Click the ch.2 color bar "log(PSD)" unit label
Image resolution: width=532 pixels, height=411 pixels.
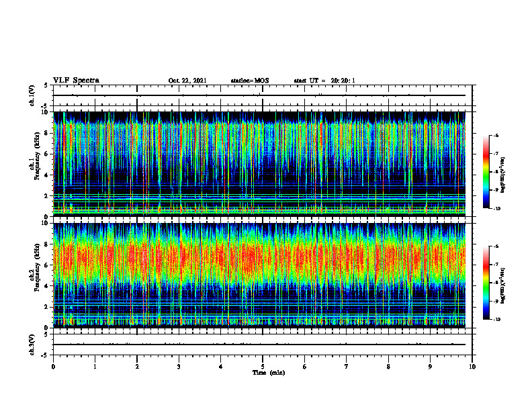503,285
